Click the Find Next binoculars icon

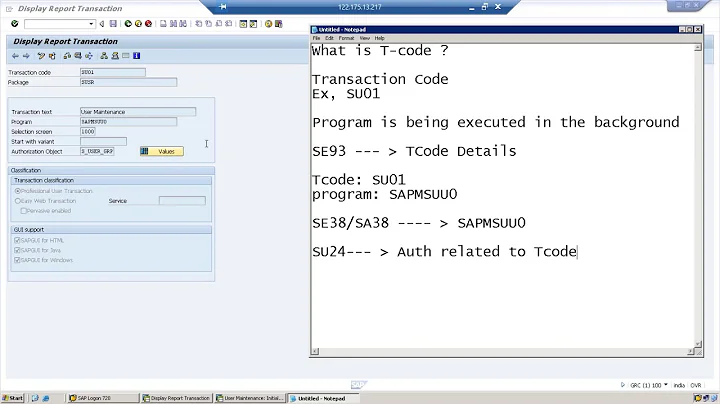tap(183, 24)
